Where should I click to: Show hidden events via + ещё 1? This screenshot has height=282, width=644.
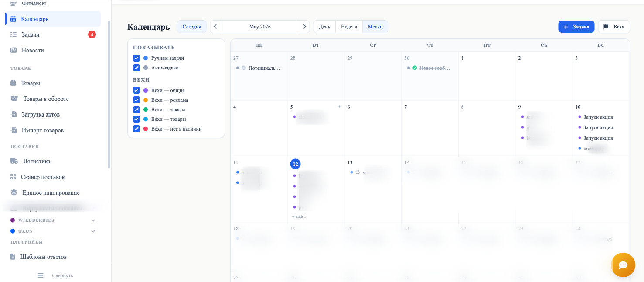pos(299,217)
